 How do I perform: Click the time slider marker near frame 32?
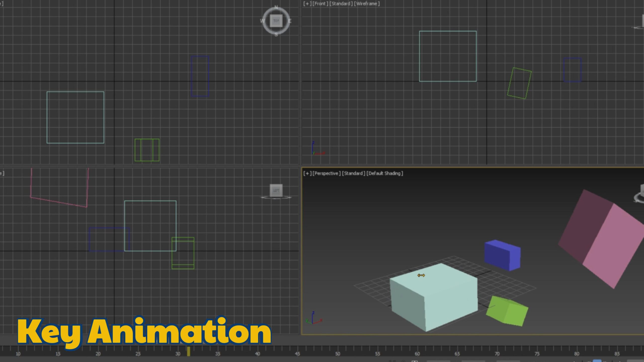click(188, 351)
